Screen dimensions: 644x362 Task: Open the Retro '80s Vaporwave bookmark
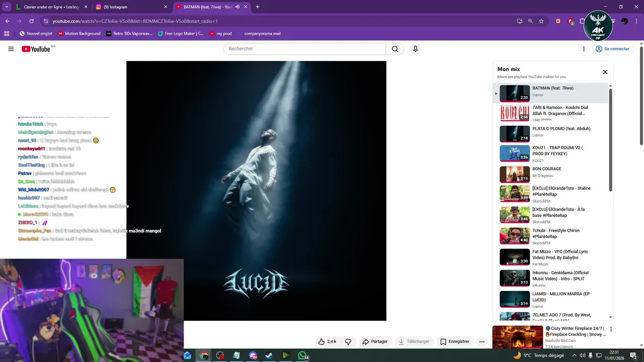[129, 34]
